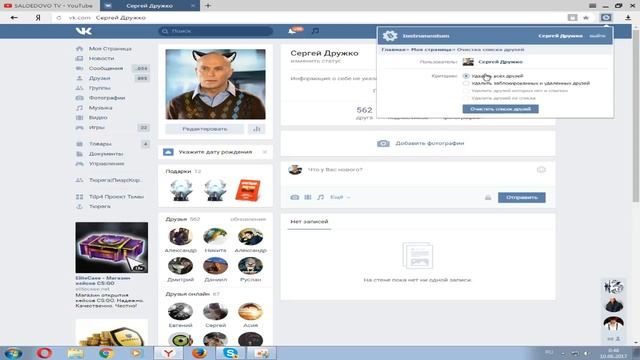Viewport: 640px width, 360px height.
Task: Click the Товары icon in sidebar
Action: pyautogui.click(x=80, y=144)
